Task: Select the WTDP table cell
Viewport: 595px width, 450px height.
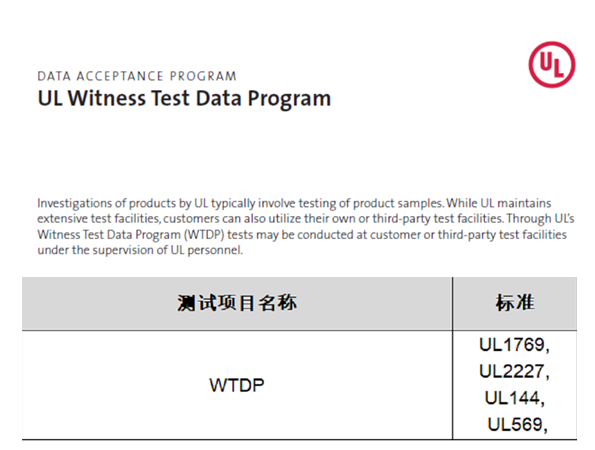Action: click(237, 385)
